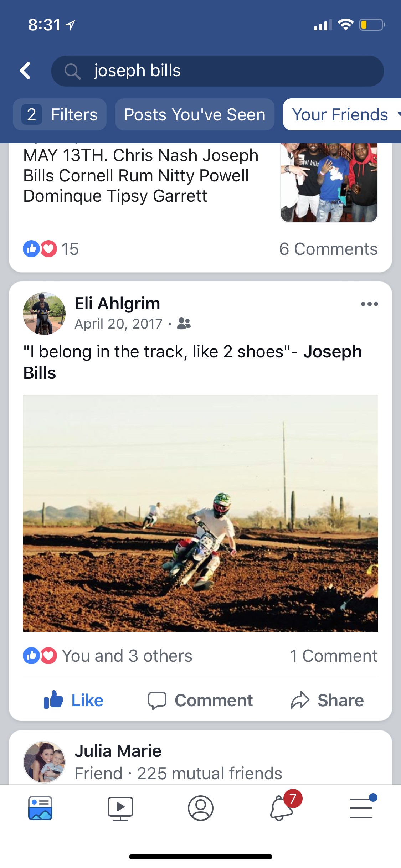Viewport: 401px width, 868px height.
Task: View reactions You and 3 others
Action: pyautogui.click(x=108, y=656)
